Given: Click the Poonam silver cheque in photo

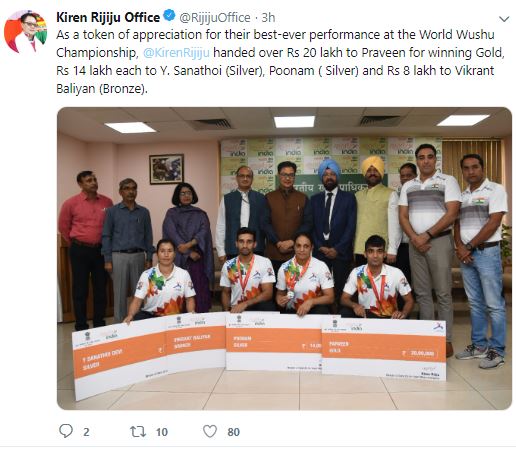Looking at the screenshot, I should pos(274,342).
